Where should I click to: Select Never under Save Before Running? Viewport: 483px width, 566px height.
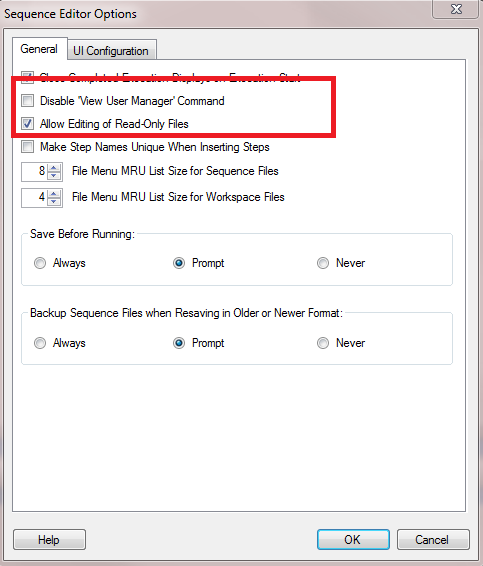click(323, 263)
